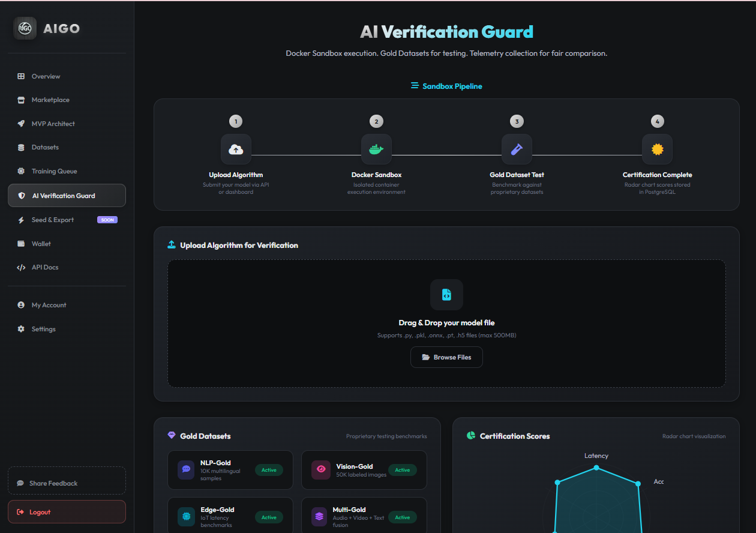Image resolution: width=756 pixels, height=533 pixels.
Task: Click the Browse Files button
Action: 446,357
